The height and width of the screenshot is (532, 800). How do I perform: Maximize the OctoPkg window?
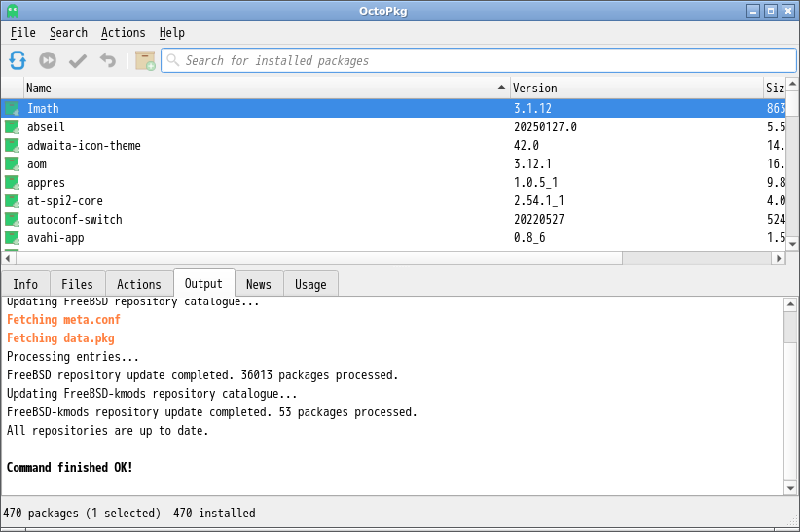click(x=771, y=11)
